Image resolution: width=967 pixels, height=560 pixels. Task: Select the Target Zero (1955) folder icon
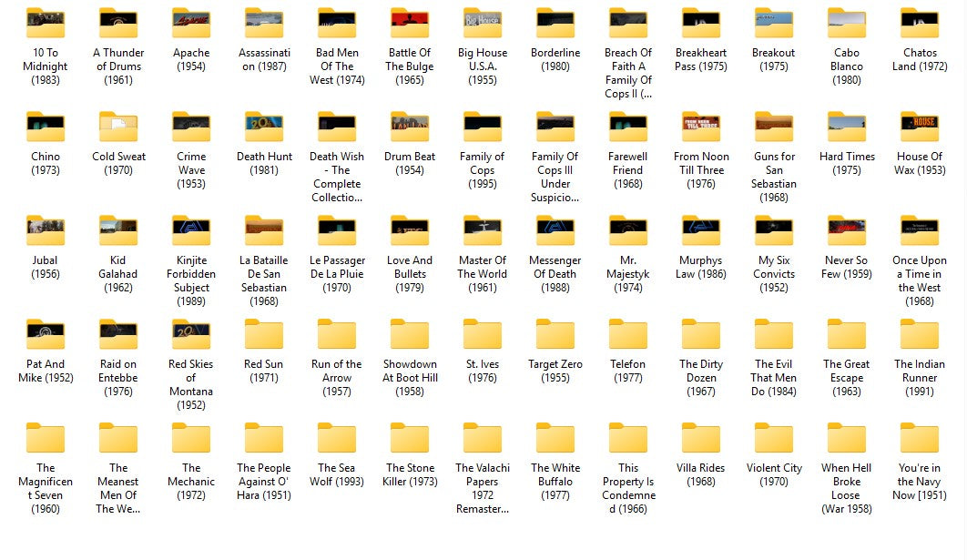[555, 334]
